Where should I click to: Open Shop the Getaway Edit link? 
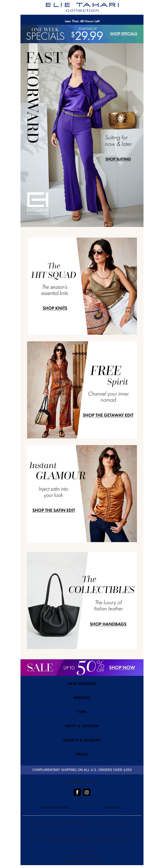[x=108, y=415]
